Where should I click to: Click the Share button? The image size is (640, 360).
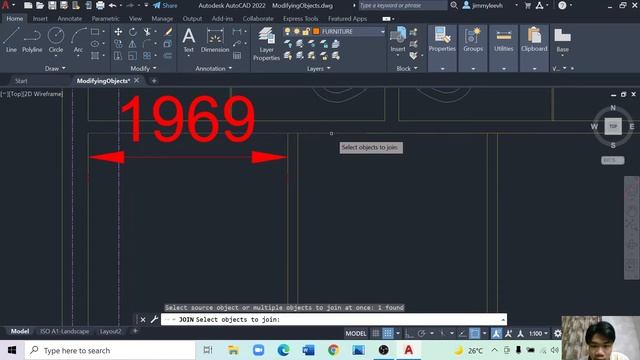[x=165, y=6]
